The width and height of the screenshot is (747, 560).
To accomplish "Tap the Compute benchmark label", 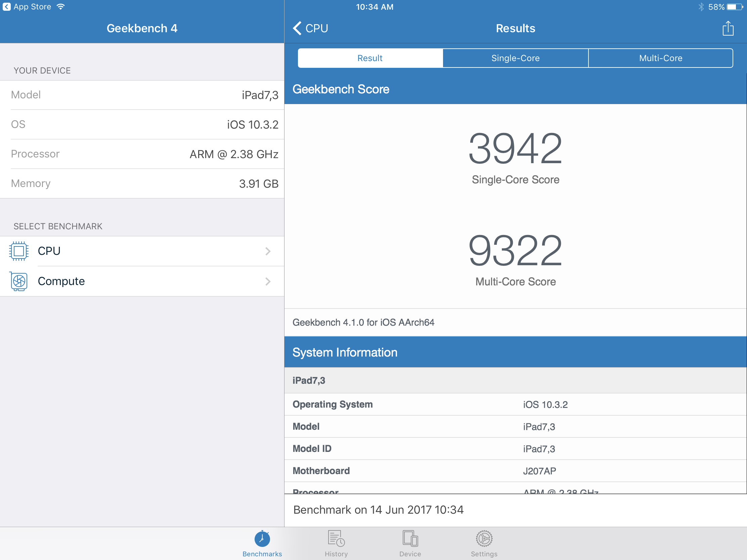I will (x=61, y=281).
